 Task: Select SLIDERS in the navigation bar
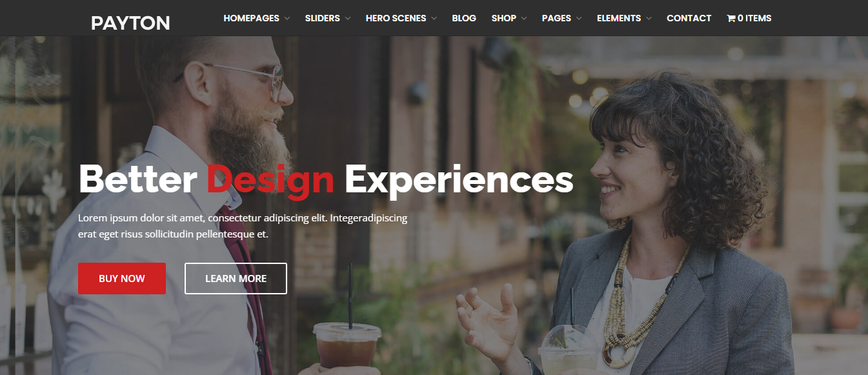point(323,18)
